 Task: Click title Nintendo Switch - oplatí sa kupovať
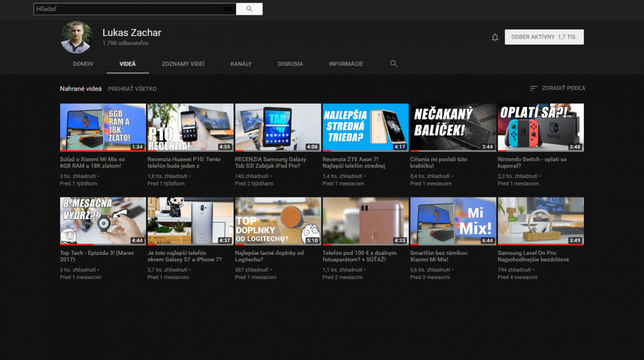point(532,163)
